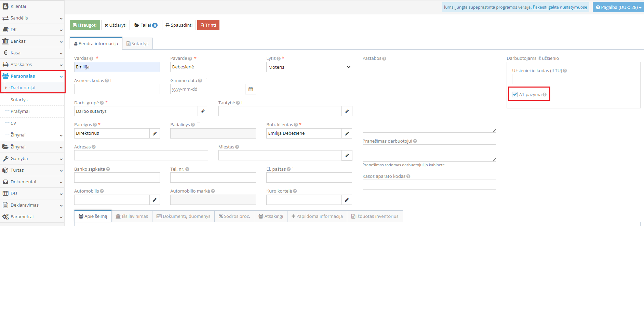The height and width of the screenshot is (315, 644).
Task: Open the Lytis dropdown
Action: 309,67
